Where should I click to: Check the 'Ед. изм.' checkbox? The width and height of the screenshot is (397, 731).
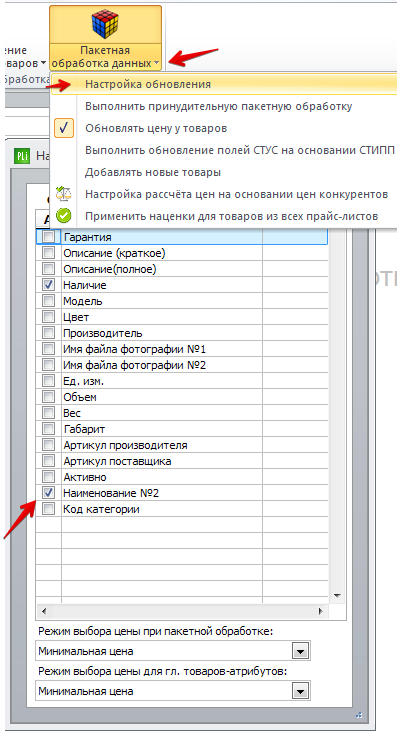48,381
